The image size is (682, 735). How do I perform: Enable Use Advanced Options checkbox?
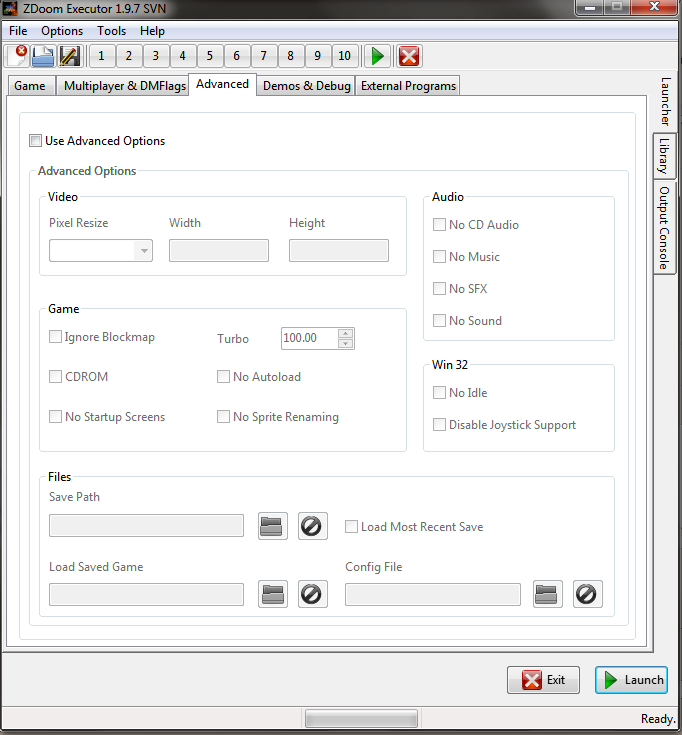coord(35,141)
